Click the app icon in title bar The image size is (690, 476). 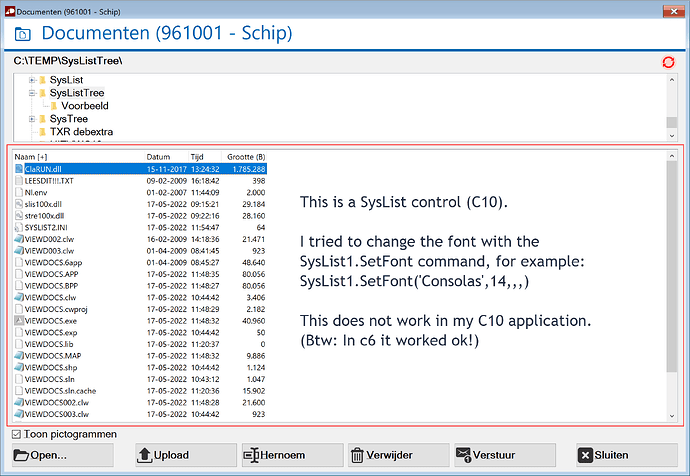coord(10,11)
